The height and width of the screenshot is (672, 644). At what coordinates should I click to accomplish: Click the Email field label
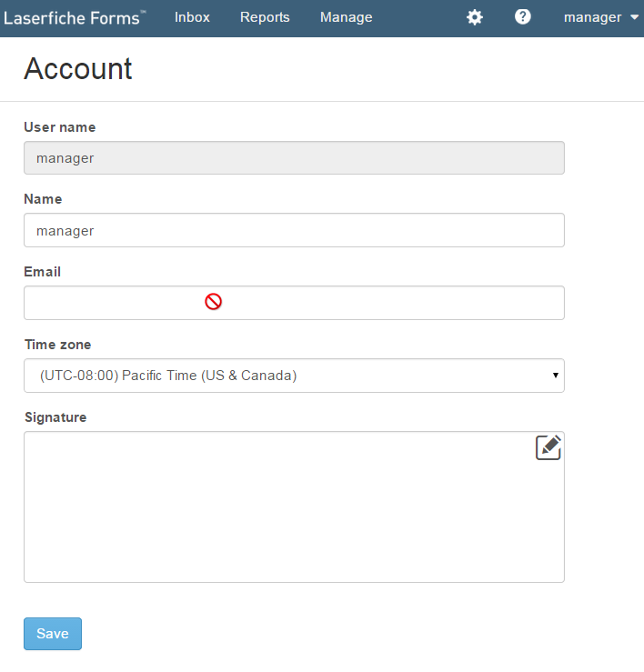pyautogui.click(x=43, y=271)
